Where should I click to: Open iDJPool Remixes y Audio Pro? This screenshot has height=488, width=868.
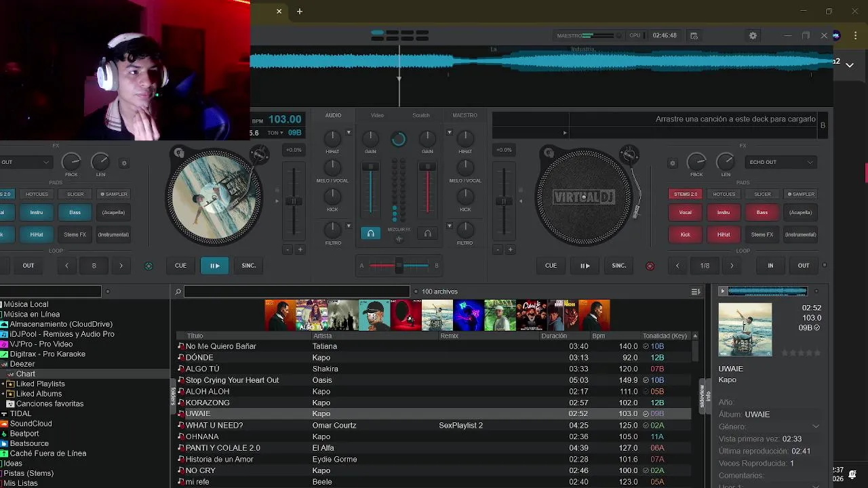62,334
